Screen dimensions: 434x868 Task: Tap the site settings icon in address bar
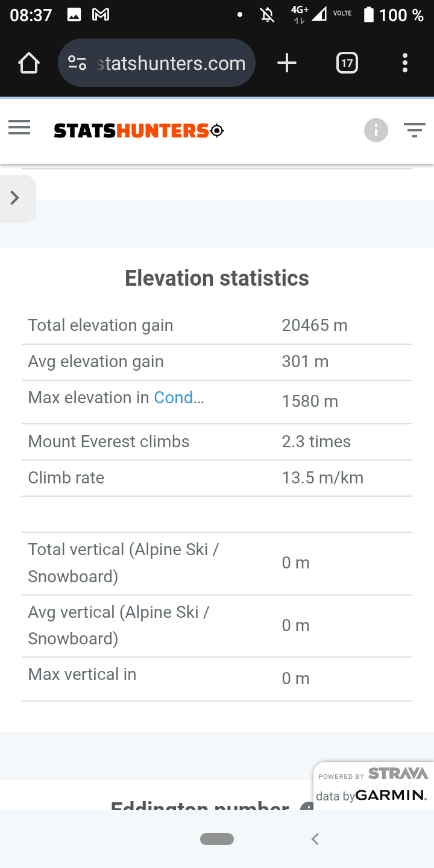[x=77, y=63]
